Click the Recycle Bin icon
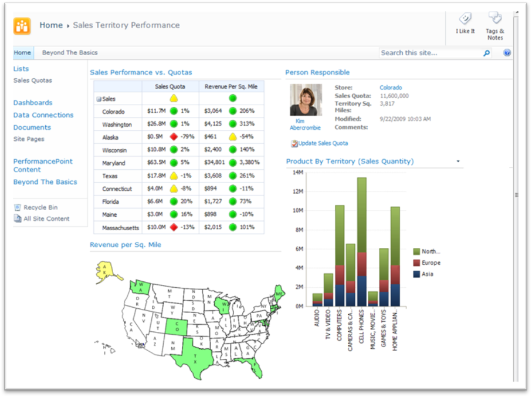Screen dimensions: 532x397 [18, 207]
